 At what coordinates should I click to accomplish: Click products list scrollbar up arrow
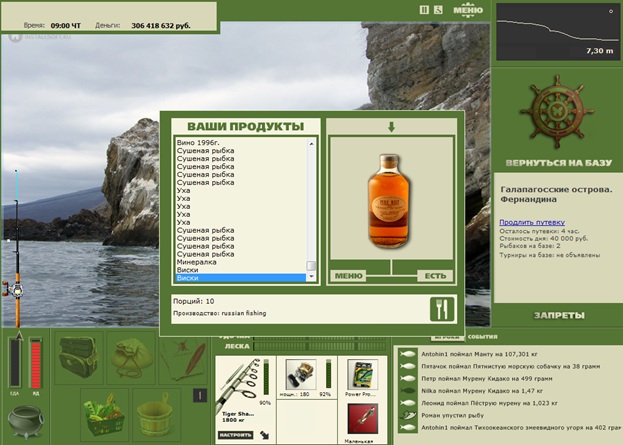(311, 143)
